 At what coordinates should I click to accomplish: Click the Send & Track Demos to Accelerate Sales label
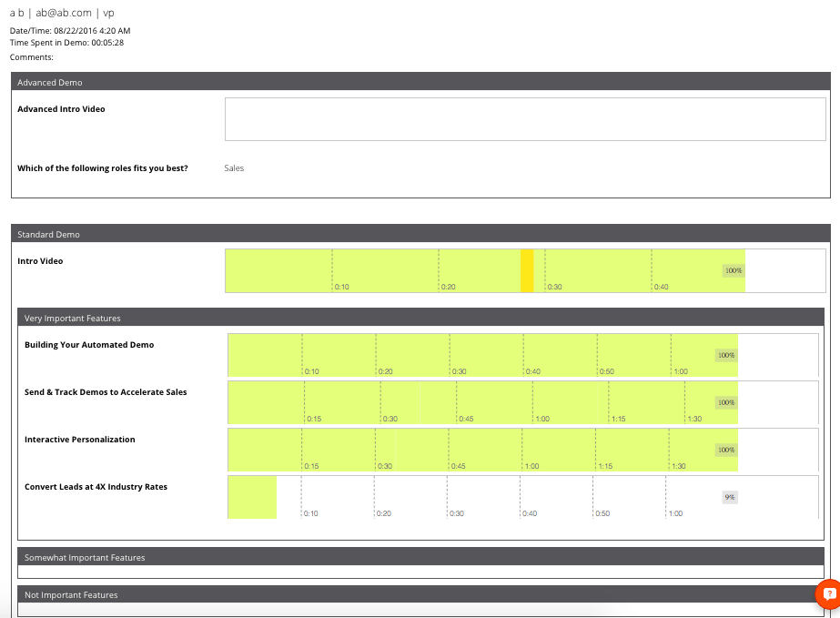(106, 392)
